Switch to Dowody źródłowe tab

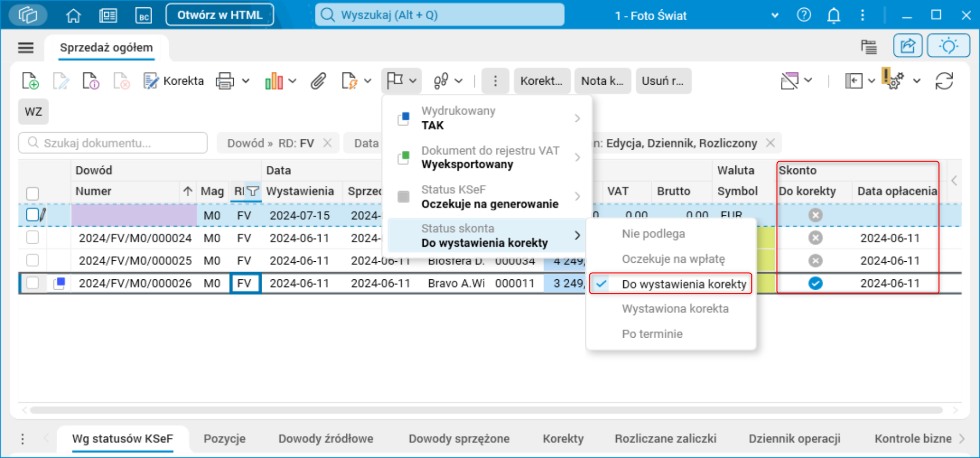(x=326, y=439)
